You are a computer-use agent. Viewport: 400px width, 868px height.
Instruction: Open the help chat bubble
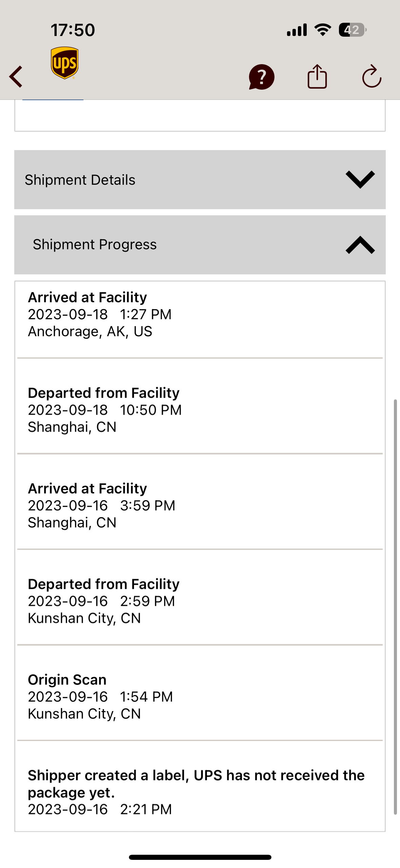click(x=261, y=77)
